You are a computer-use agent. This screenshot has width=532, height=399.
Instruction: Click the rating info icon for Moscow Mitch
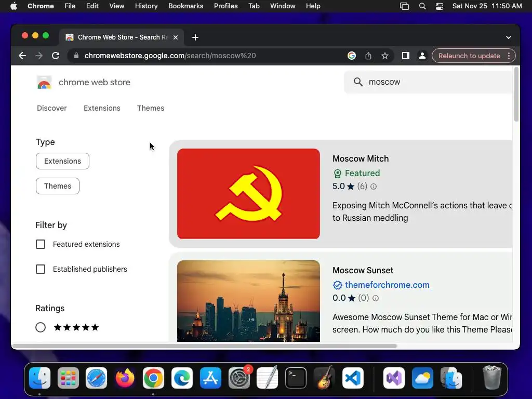click(x=373, y=187)
